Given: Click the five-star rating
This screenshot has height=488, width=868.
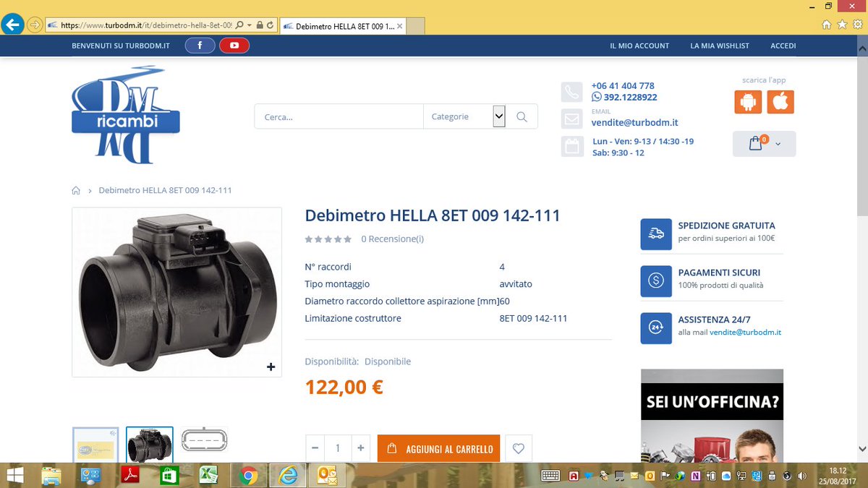Looking at the screenshot, I should (328, 239).
